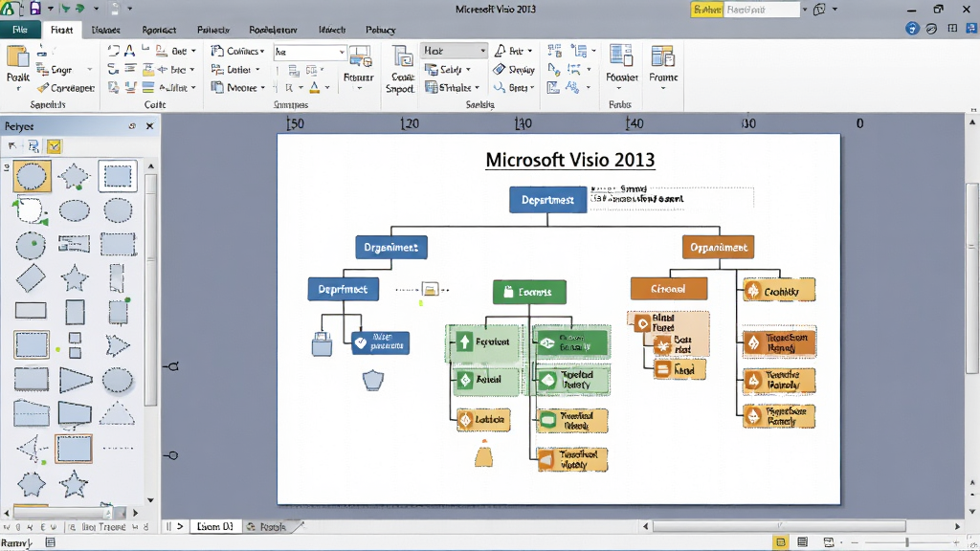Click the orange Oppaniment node
Screen dimensions: 980x551
click(718, 248)
